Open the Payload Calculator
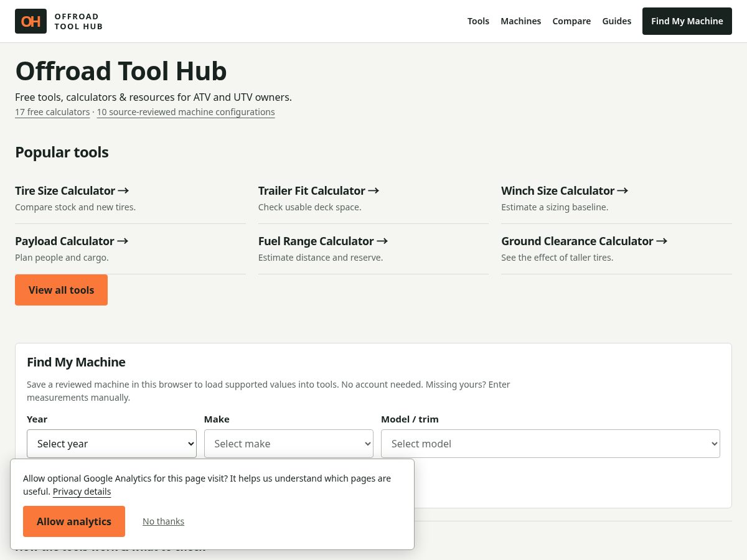747x560 pixels. (72, 241)
